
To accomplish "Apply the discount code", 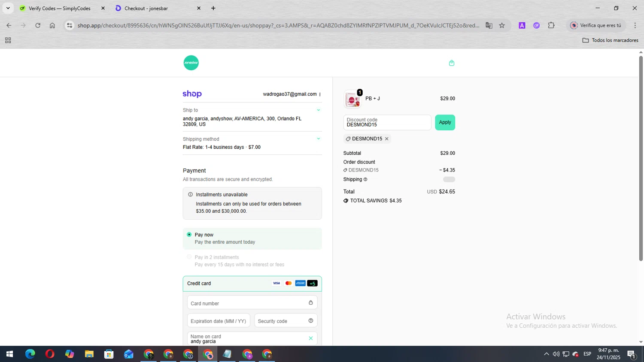I will tap(445, 122).
